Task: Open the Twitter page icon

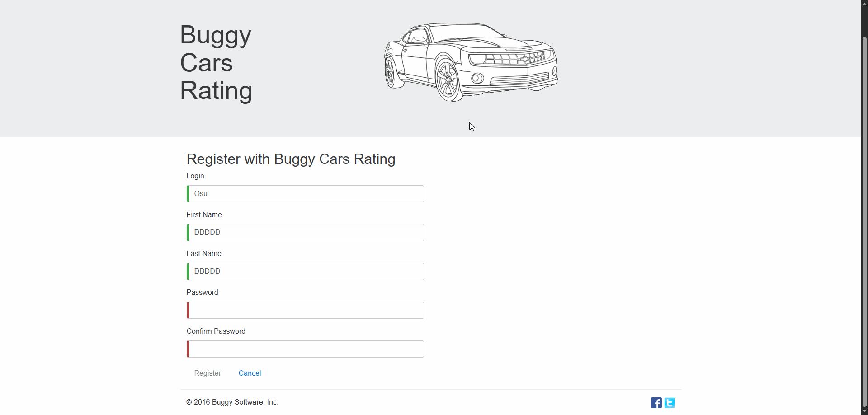Action: [670, 403]
